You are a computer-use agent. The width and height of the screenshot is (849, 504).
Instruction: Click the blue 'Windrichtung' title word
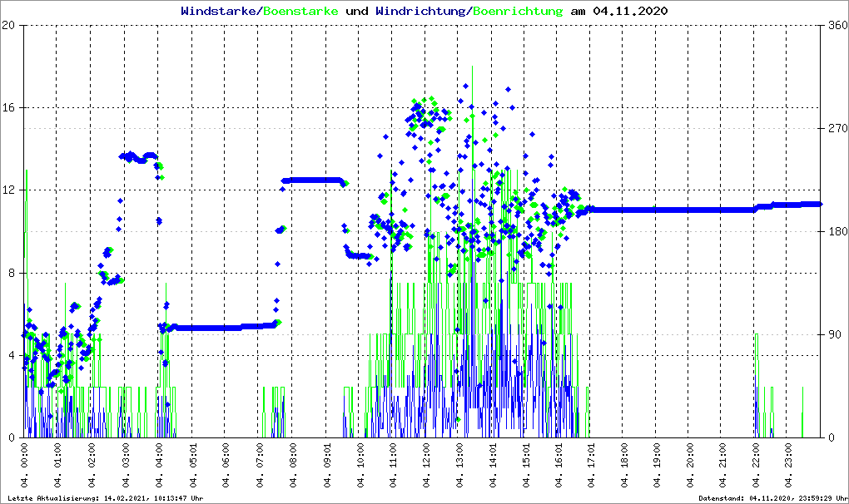click(x=420, y=11)
